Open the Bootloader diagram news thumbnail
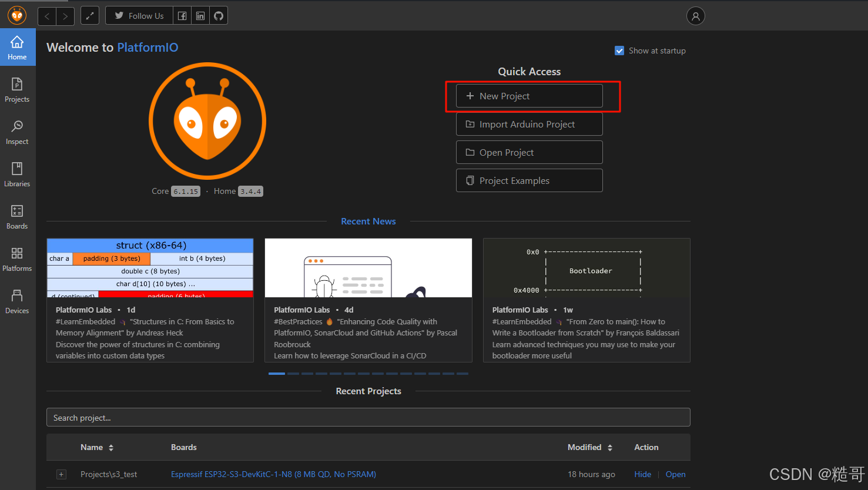The height and width of the screenshot is (490, 868). click(x=587, y=268)
